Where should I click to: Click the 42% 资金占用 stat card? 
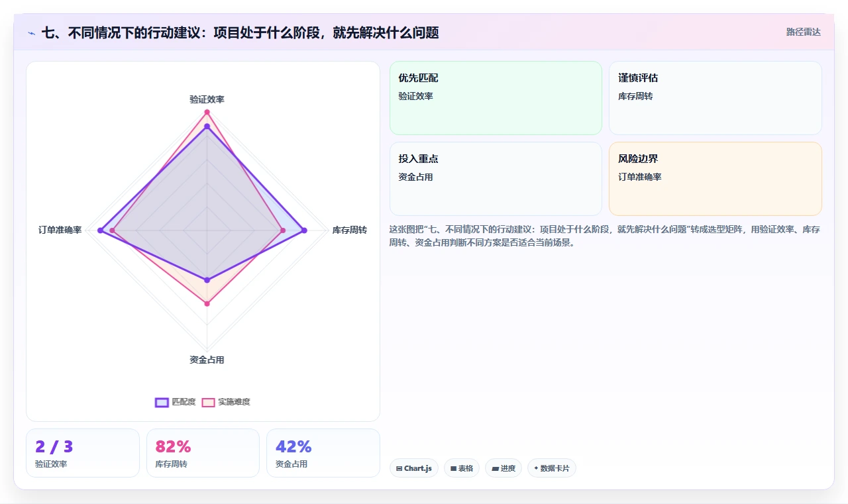323,453
